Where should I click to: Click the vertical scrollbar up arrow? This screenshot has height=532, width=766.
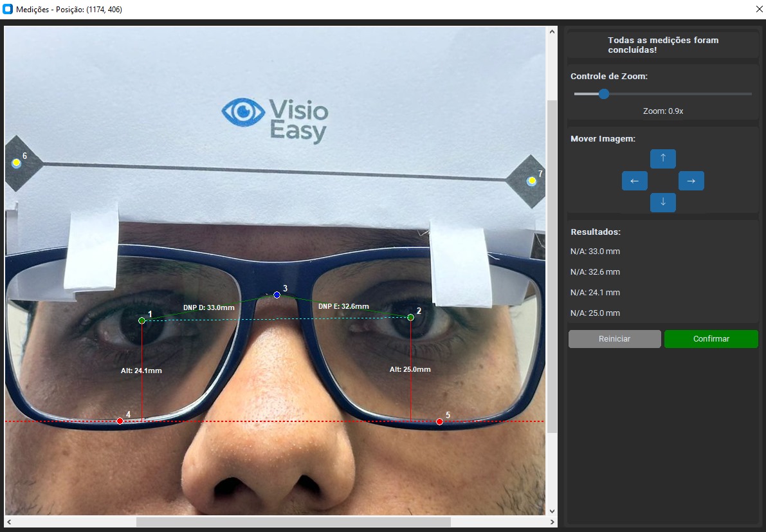[x=552, y=32]
